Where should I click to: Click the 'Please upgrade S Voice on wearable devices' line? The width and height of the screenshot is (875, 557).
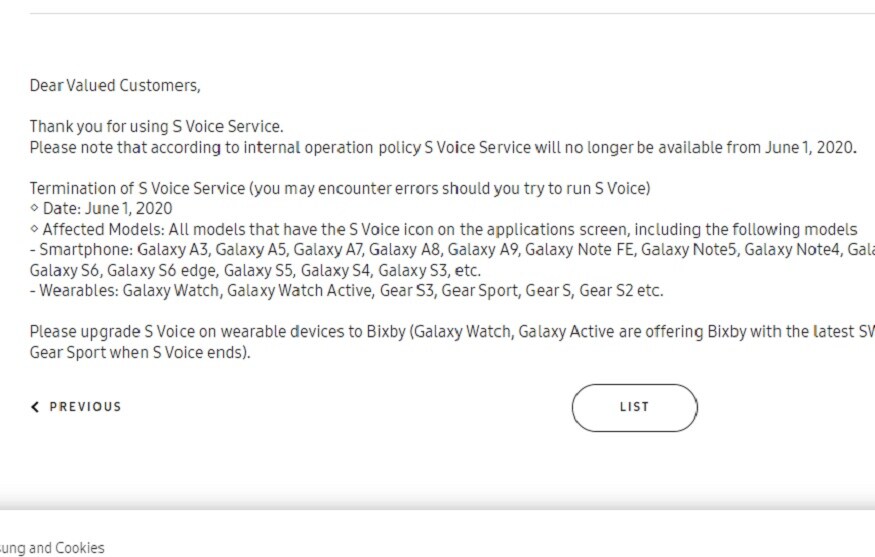[x=452, y=332]
